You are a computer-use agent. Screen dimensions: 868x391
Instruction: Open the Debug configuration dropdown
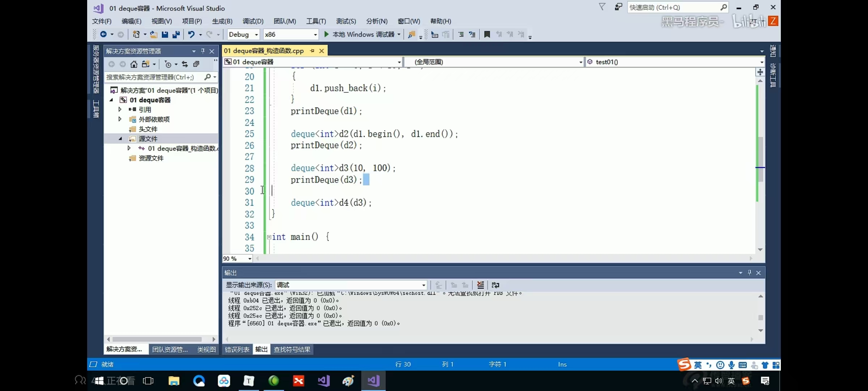click(256, 34)
